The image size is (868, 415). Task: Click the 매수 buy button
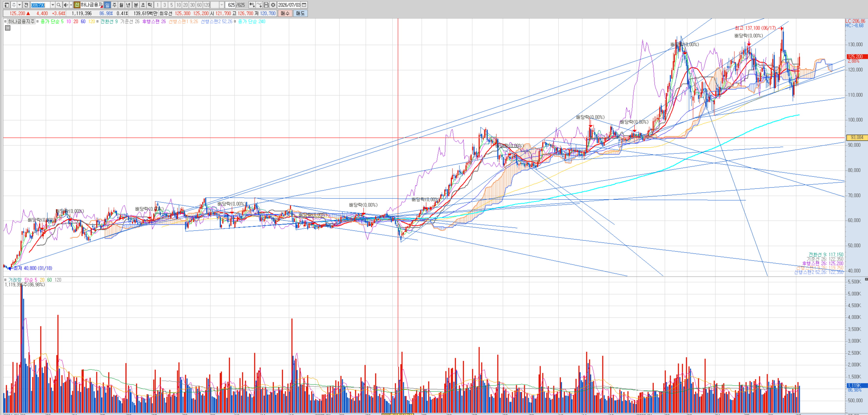(x=285, y=13)
